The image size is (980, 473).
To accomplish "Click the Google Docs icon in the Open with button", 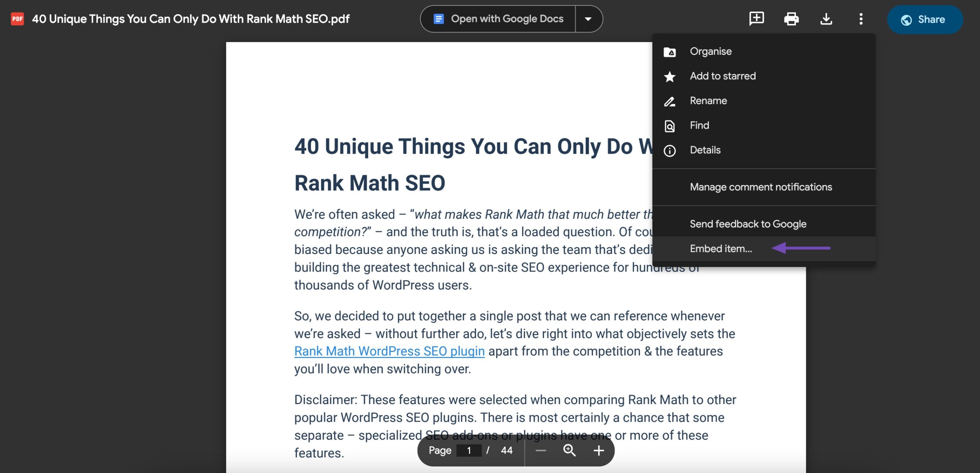I will point(439,19).
